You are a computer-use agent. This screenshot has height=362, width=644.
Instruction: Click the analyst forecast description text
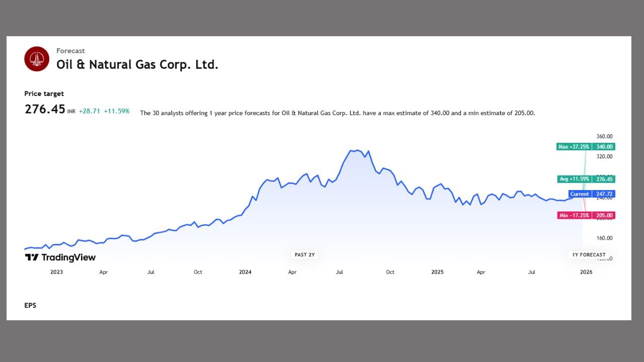click(337, 113)
